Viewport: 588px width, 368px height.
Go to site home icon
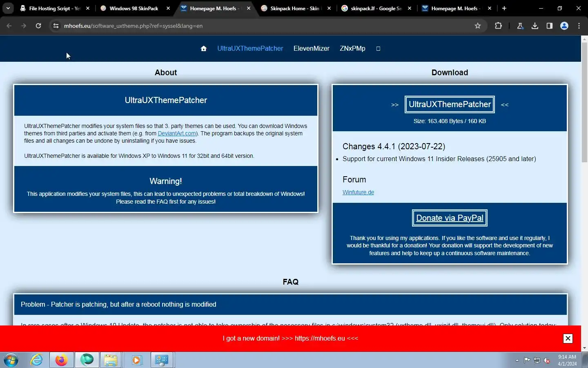(x=204, y=49)
